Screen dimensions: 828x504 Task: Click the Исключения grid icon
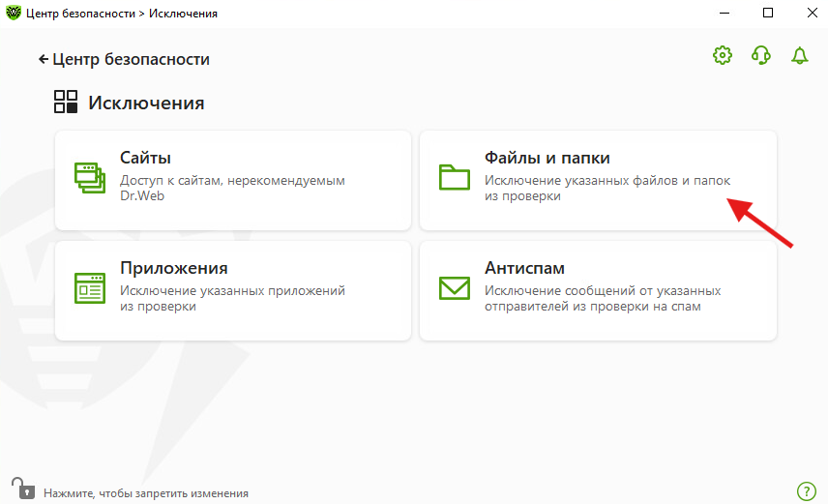[66, 102]
